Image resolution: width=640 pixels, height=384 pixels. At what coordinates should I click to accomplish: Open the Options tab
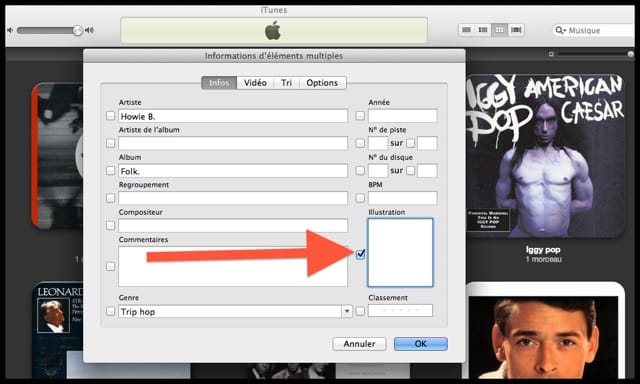pyautogui.click(x=322, y=83)
